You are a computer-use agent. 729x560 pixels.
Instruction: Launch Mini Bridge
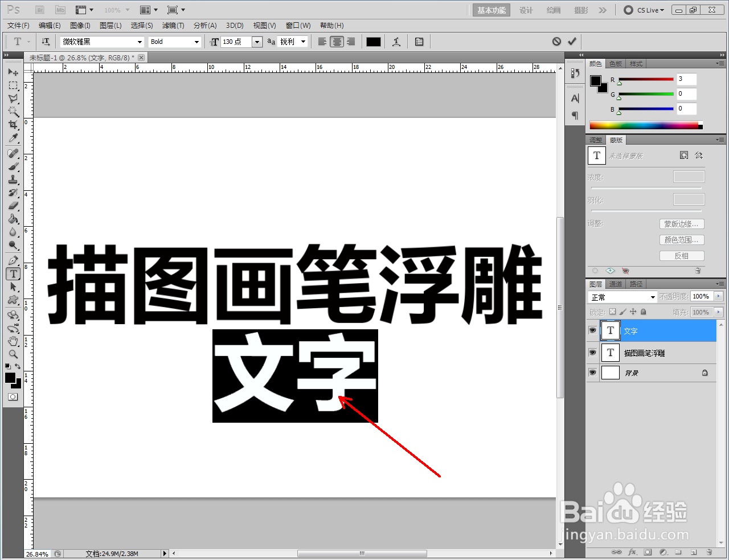click(x=60, y=10)
